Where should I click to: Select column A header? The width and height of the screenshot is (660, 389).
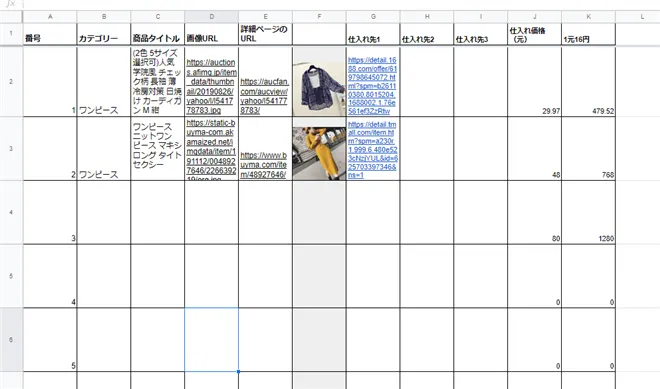coord(50,17)
